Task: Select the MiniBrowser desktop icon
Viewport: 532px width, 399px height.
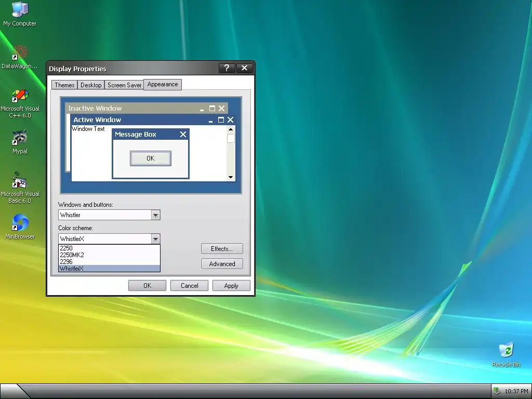Action: (x=20, y=227)
